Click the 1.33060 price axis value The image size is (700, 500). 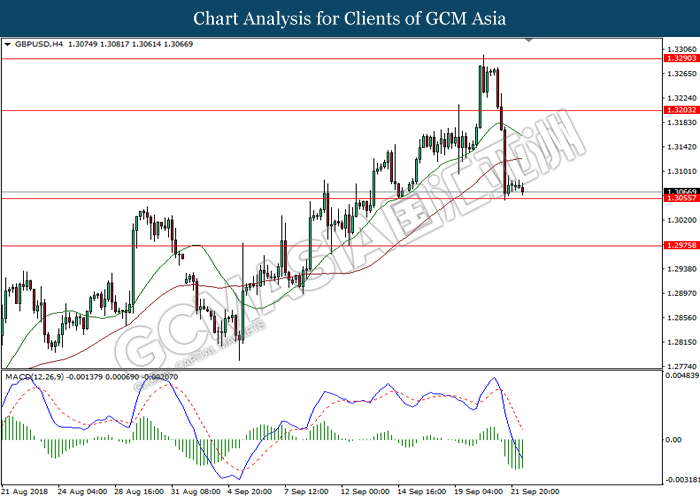pyautogui.click(x=682, y=49)
